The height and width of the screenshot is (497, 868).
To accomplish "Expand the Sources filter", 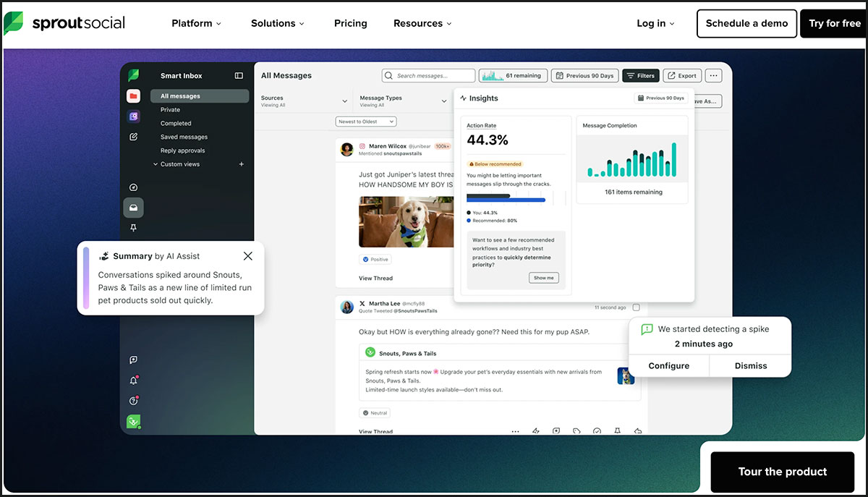I will pos(304,101).
